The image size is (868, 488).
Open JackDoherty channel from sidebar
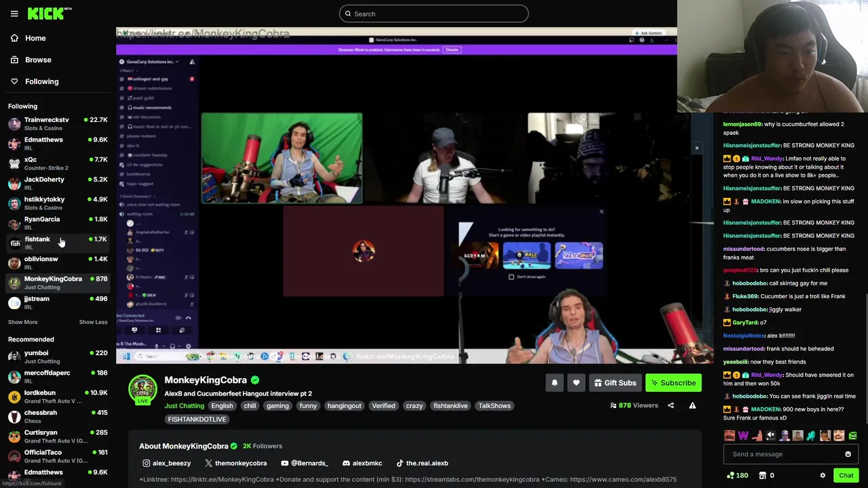58,183
